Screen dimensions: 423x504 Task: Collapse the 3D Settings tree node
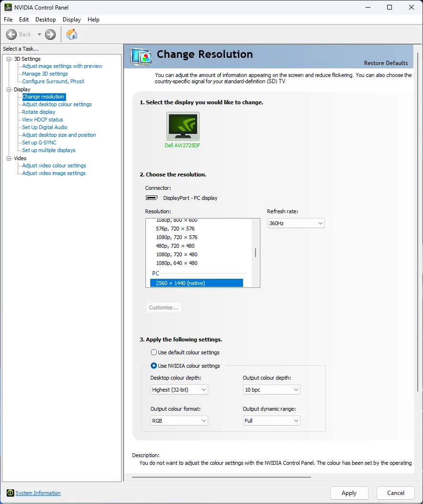click(9, 59)
